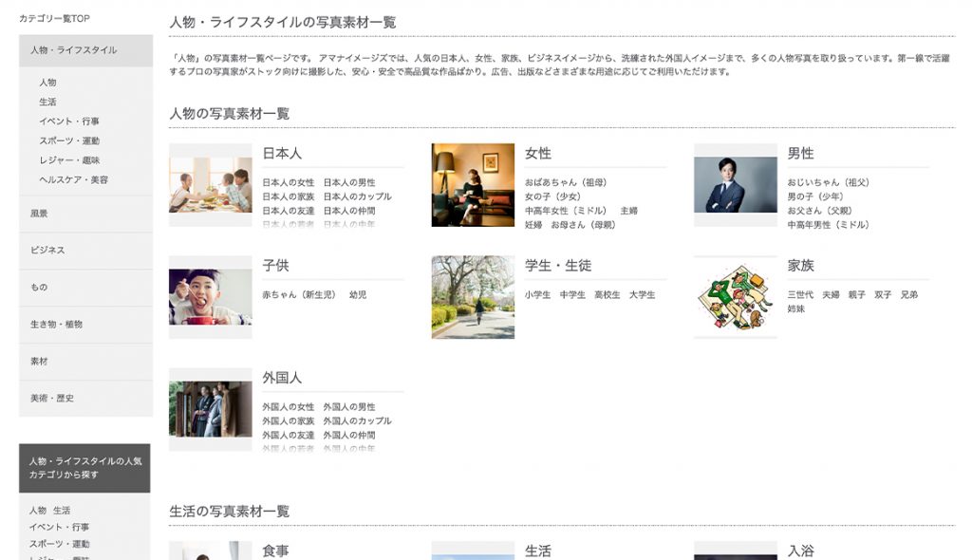Click the 家族 illustration thumbnail
The height and width of the screenshot is (560, 972).
point(736,297)
